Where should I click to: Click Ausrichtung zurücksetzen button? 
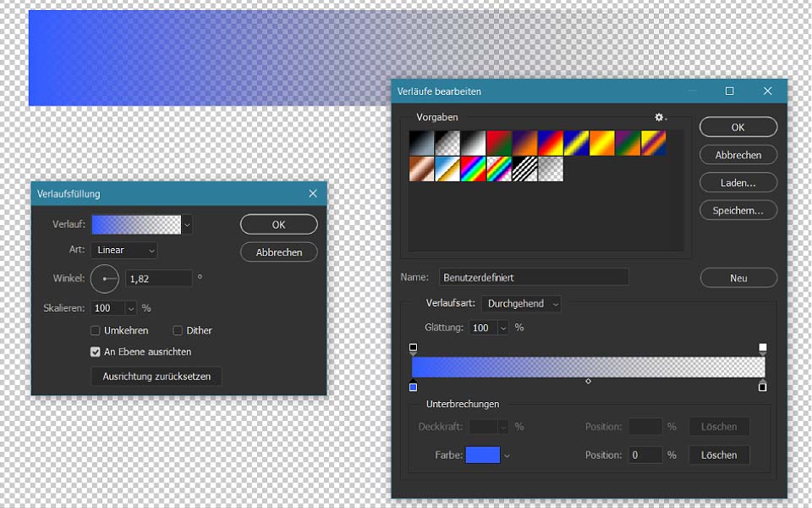156,376
